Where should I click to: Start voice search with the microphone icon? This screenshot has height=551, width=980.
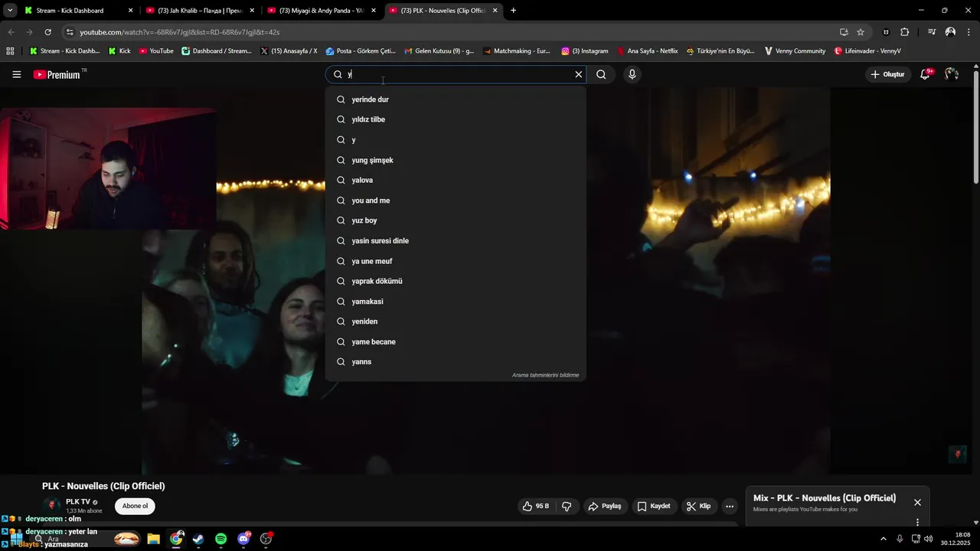[x=632, y=74]
